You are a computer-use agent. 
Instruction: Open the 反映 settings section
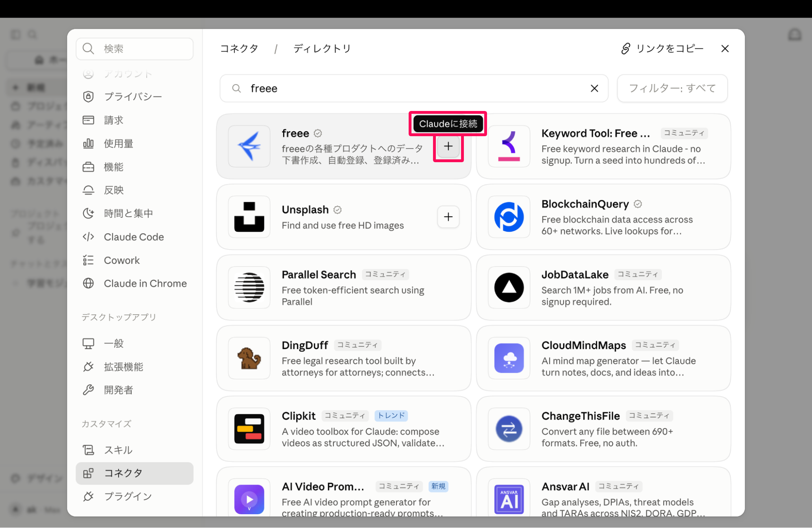point(134,190)
